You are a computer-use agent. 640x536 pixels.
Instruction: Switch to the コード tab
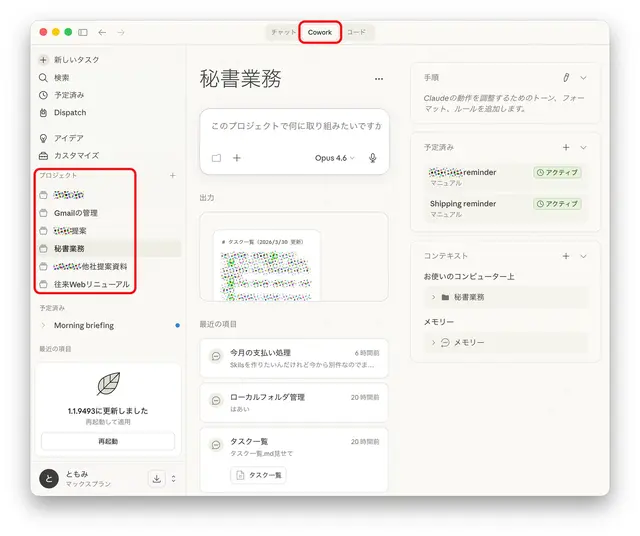tap(356, 32)
